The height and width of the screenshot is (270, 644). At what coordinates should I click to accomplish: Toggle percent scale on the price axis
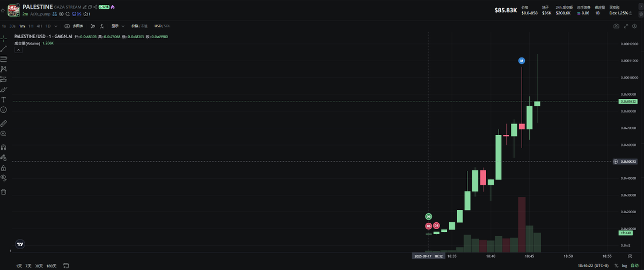(616, 266)
